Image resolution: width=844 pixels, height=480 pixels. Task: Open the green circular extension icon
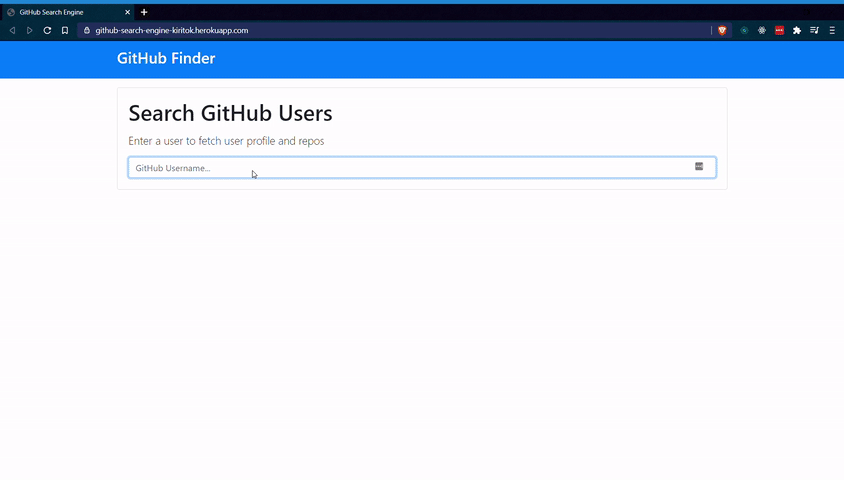coord(744,31)
